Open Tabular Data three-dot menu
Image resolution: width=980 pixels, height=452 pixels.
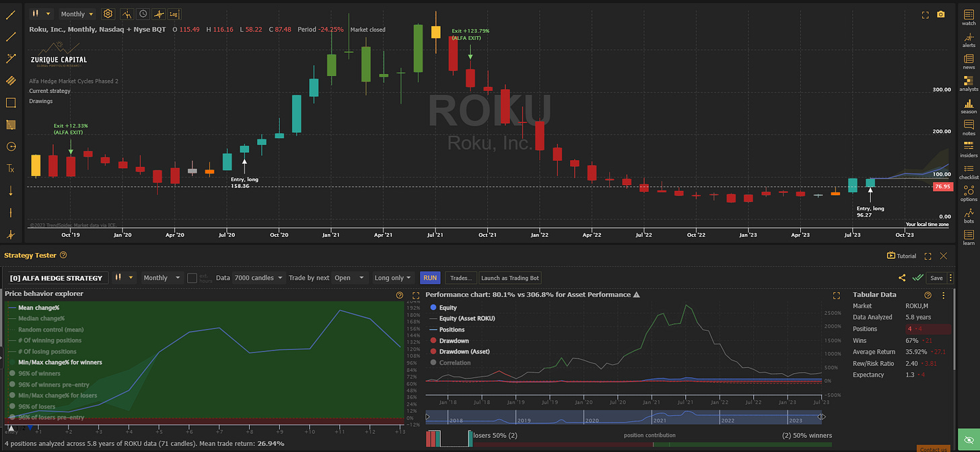pyautogui.click(x=944, y=295)
